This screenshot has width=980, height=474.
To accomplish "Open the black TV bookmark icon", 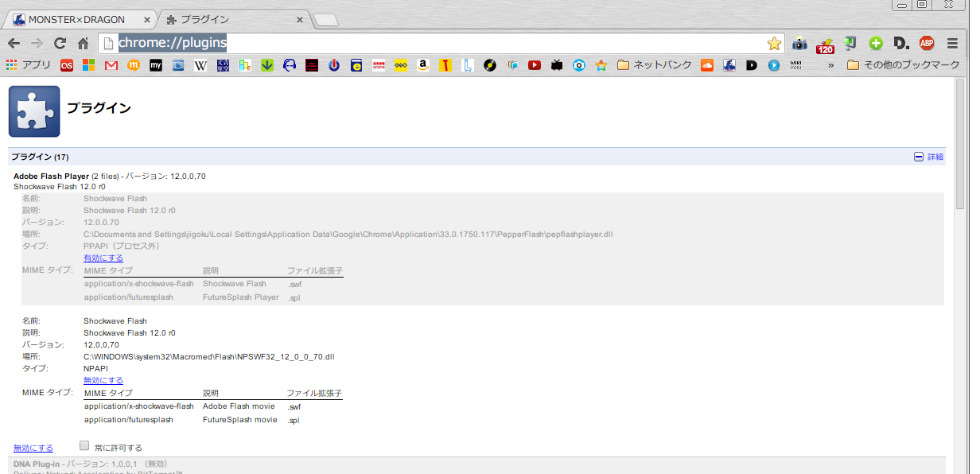I will 557,65.
